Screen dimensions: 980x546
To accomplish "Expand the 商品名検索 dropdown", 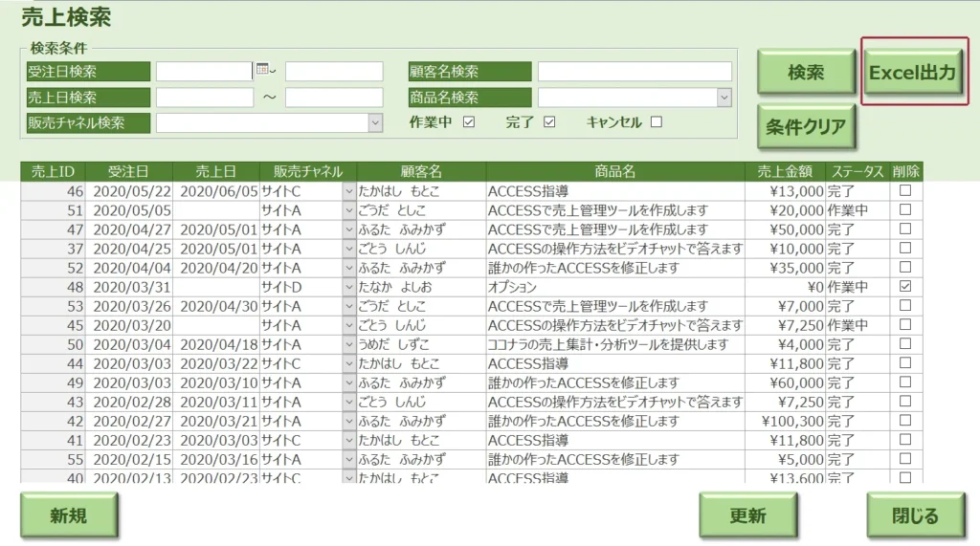I will click(x=724, y=98).
